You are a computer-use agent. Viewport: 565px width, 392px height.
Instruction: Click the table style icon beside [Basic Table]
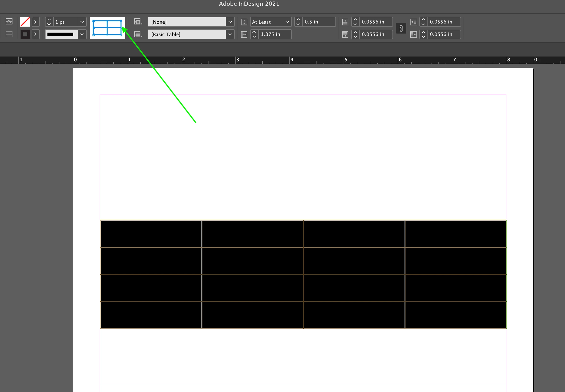pyautogui.click(x=138, y=35)
